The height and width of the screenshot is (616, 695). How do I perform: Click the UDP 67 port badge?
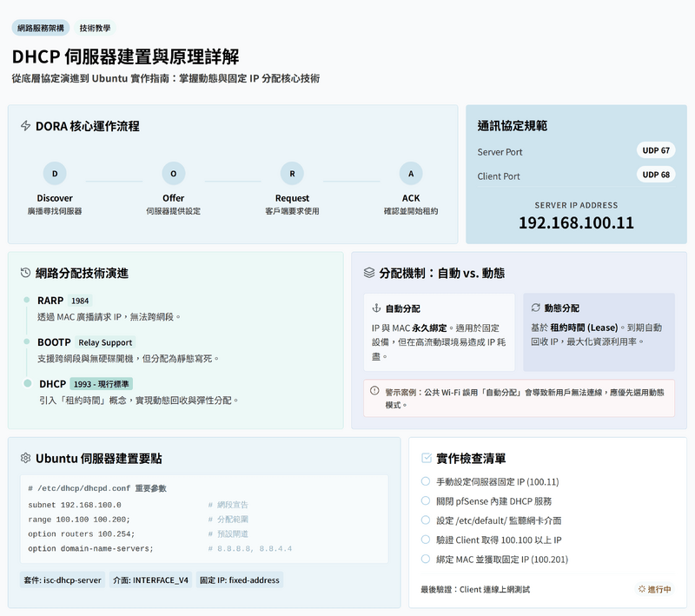[656, 150]
